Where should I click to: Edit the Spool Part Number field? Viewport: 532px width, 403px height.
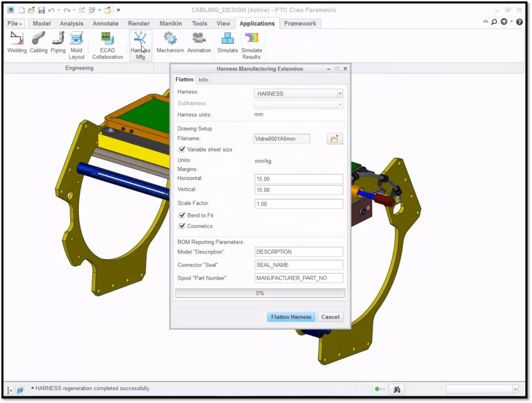coord(299,278)
